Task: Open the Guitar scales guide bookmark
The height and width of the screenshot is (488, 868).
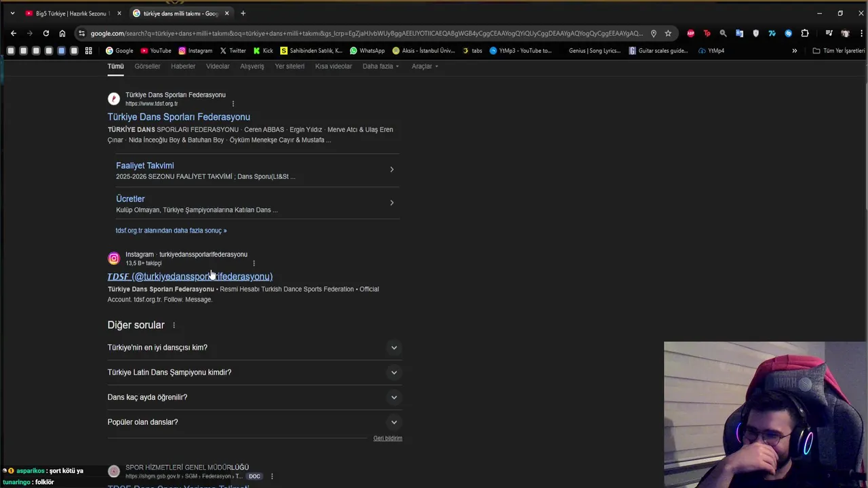Action: 658,51
